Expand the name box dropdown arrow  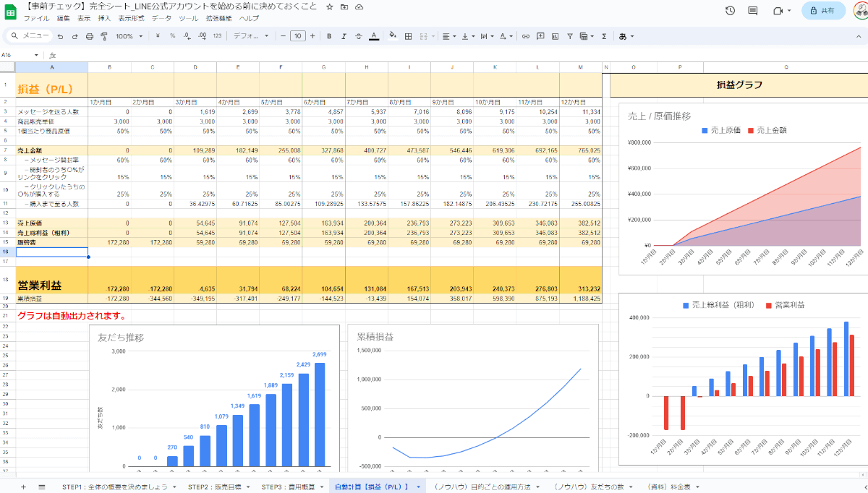click(x=37, y=55)
